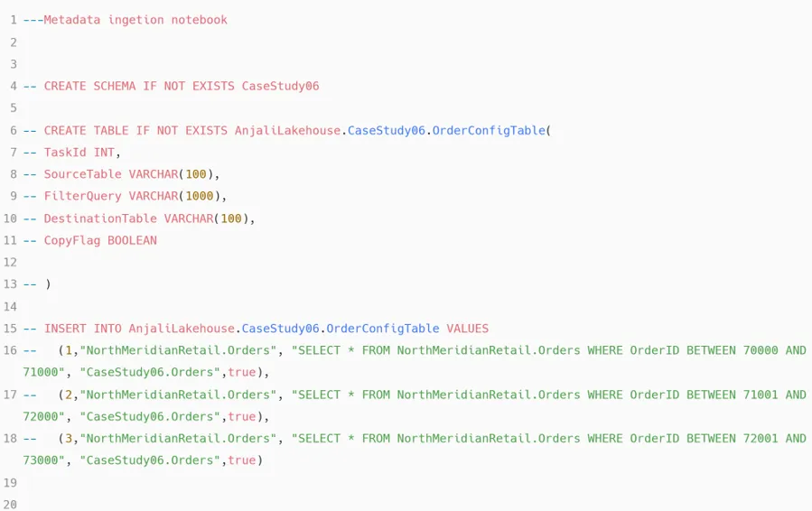The image size is (812, 511).
Task: Click 'DestinationTable' on line 10
Action: pos(100,218)
